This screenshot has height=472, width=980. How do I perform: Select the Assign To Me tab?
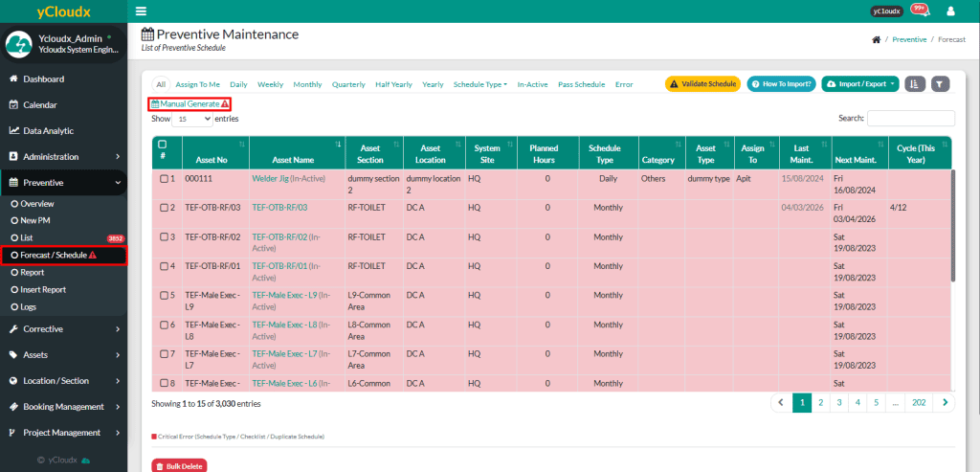198,84
